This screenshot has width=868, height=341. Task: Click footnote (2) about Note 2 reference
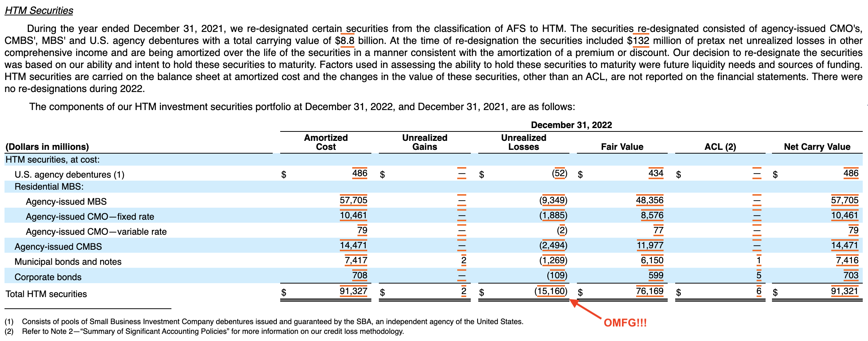(x=204, y=332)
